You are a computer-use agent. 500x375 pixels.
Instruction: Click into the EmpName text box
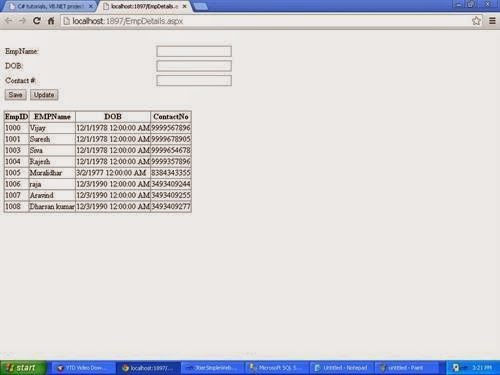(194, 51)
